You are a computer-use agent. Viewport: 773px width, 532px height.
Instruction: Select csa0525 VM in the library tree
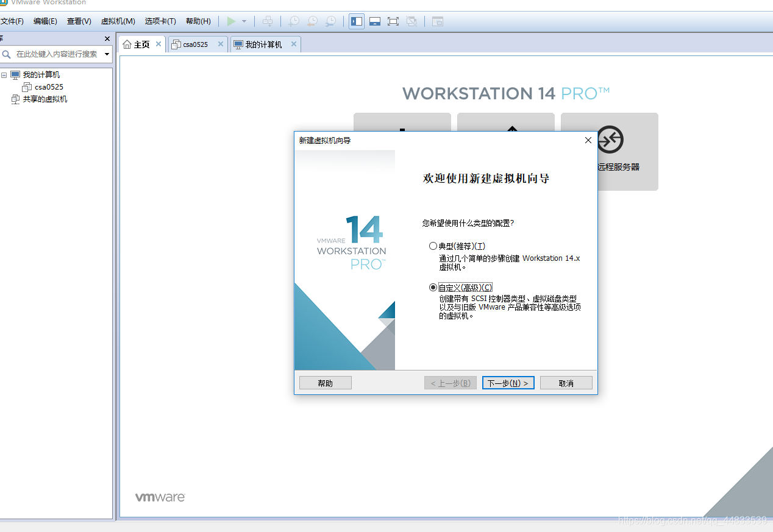[49, 87]
